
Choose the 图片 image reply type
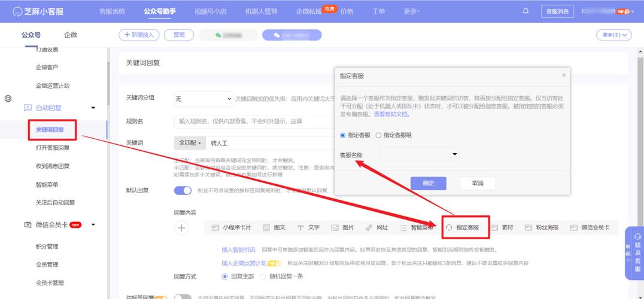tap(342, 228)
